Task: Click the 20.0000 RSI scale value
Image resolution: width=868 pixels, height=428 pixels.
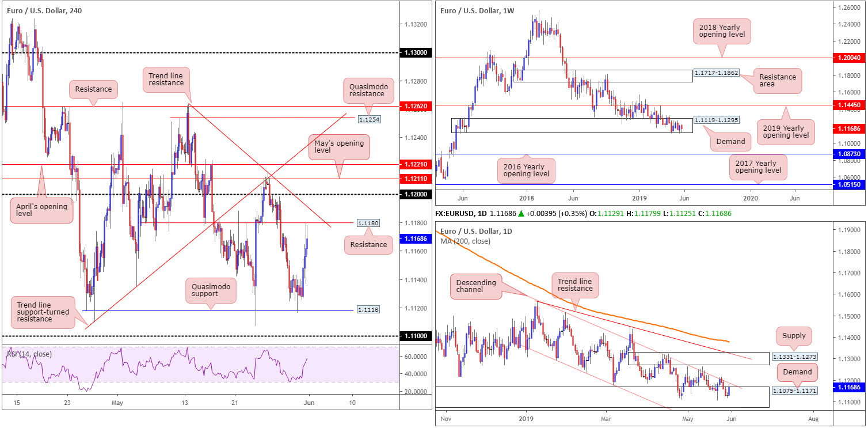Action: [x=416, y=392]
